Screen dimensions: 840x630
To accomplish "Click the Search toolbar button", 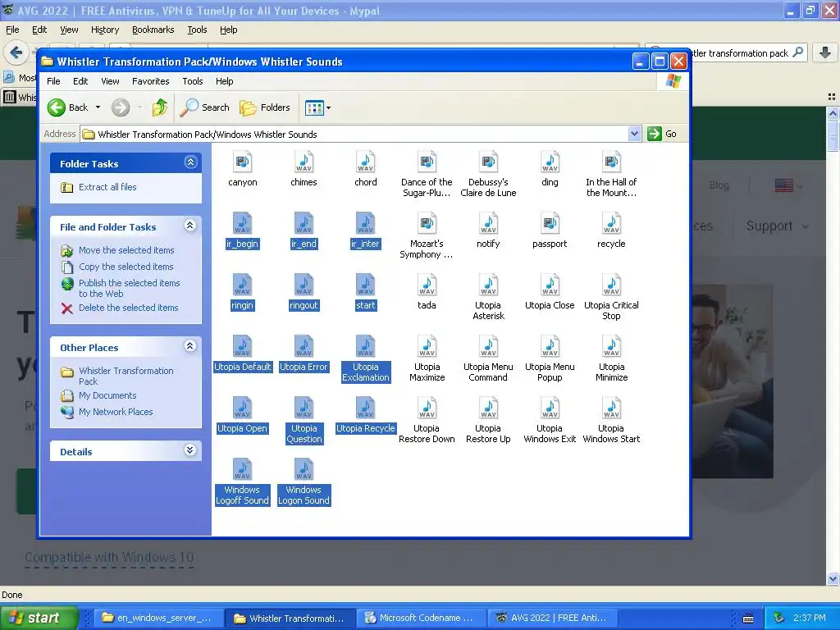I will (204, 107).
